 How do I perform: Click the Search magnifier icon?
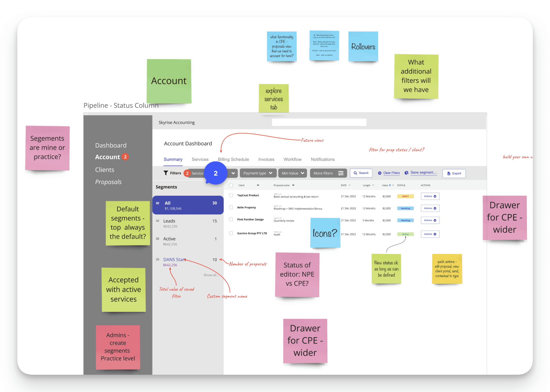coord(355,173)
